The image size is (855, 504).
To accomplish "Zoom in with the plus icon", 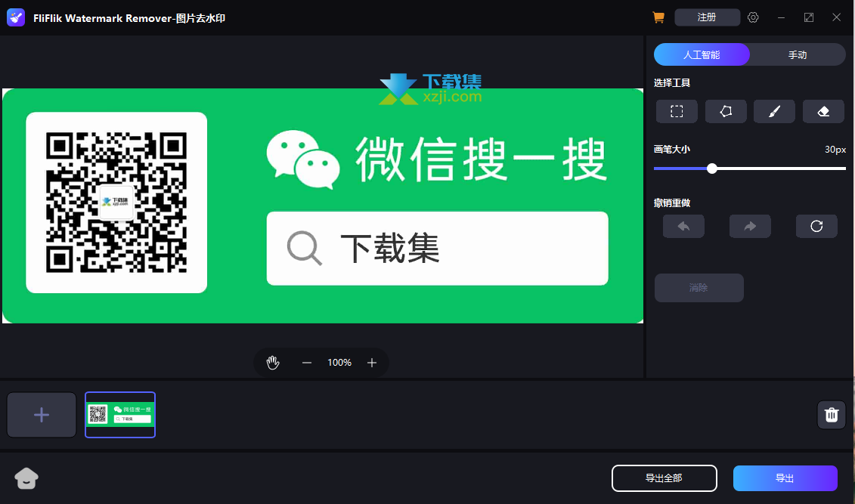I will (372, 363).
